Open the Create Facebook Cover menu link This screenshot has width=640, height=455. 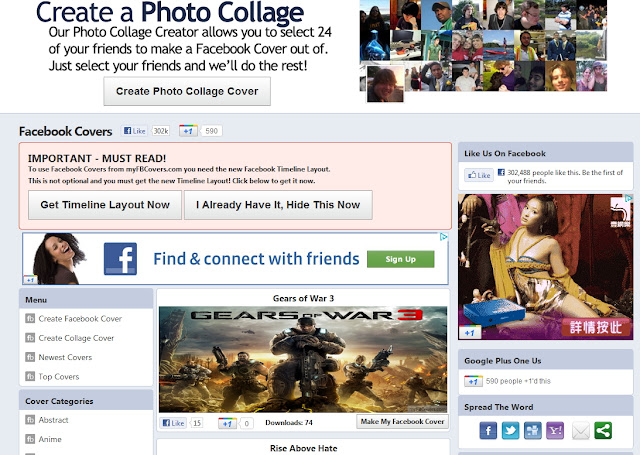tap(80, 319)
